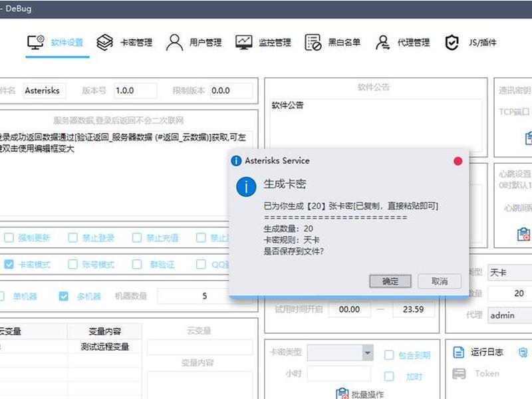This screenshot has height=399, width=532.
Task: Click the 限制版本 field 0.0.0
Action: [231, 90]
